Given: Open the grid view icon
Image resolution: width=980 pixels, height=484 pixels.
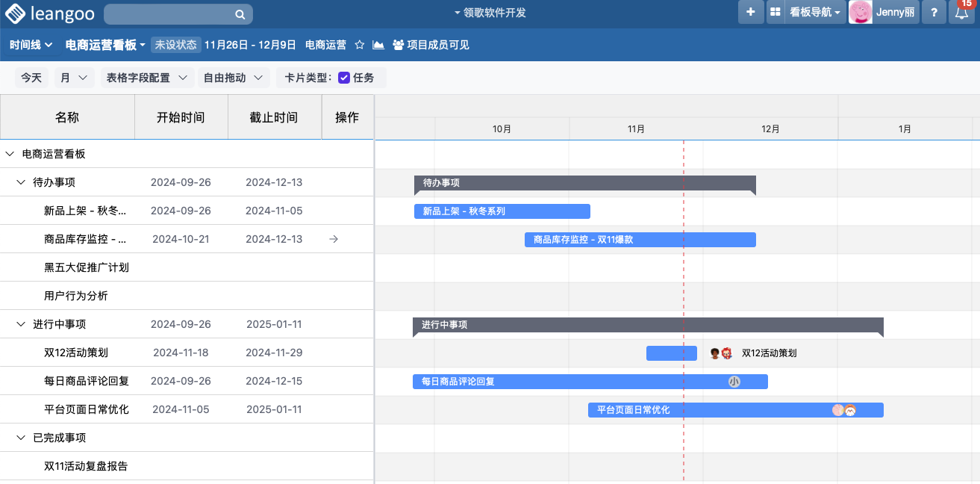Looking at the screenshot, I should [775, 13].
